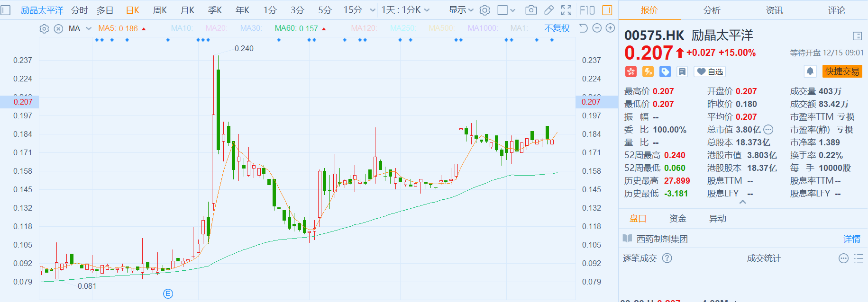
Task: Add stock to 自选 watchlist
Action: coord(710,71)
